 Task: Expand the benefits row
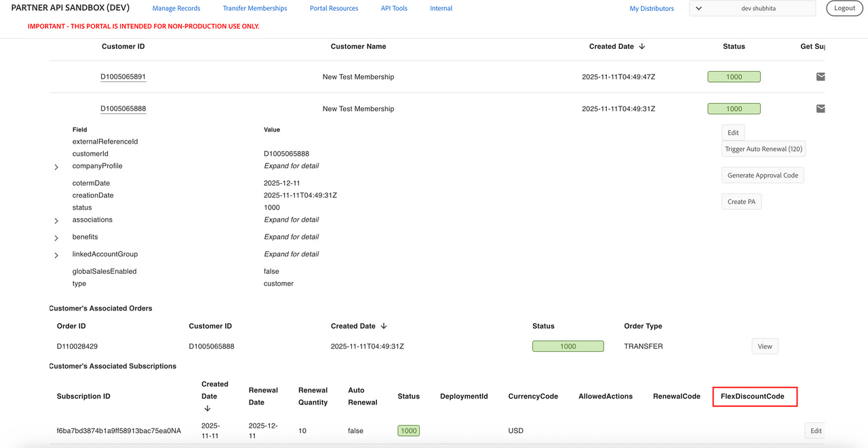[56, 238]
